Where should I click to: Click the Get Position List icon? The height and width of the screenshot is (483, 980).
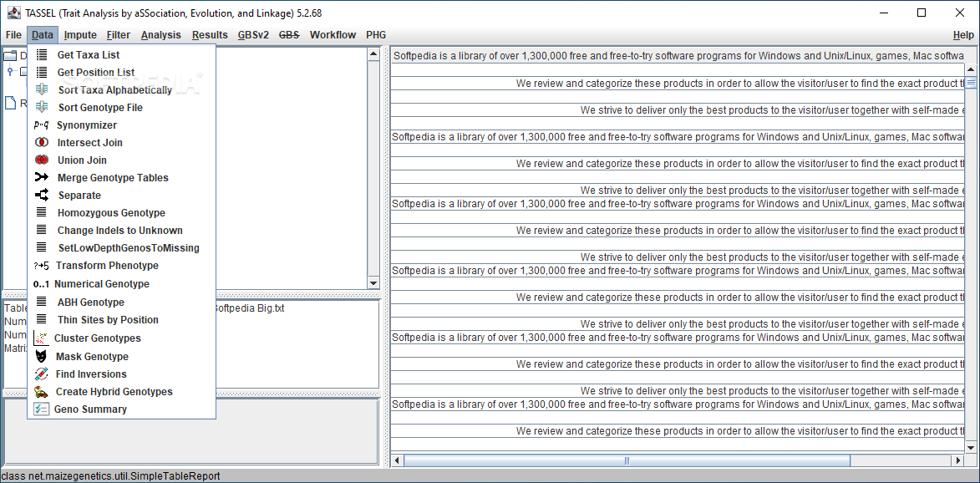[42, 73]
